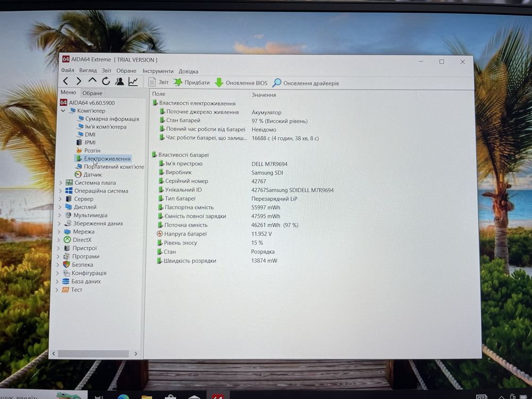Expand the Сервер branch

[x=60, y=199]
